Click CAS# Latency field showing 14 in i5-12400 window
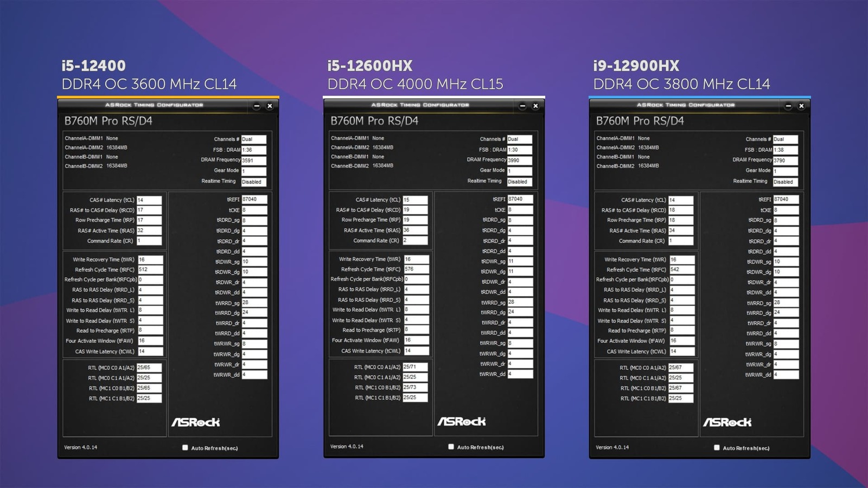Screen dimensions: 868x488 coord(149,200)
